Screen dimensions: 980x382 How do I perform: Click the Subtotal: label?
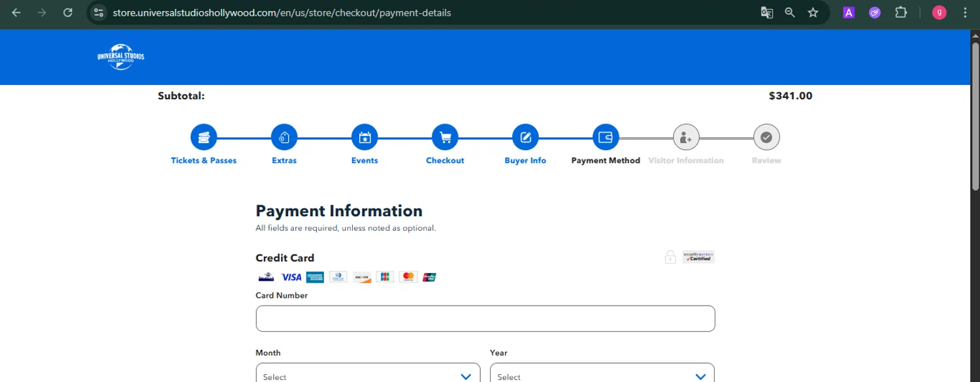tap(181, 96)
